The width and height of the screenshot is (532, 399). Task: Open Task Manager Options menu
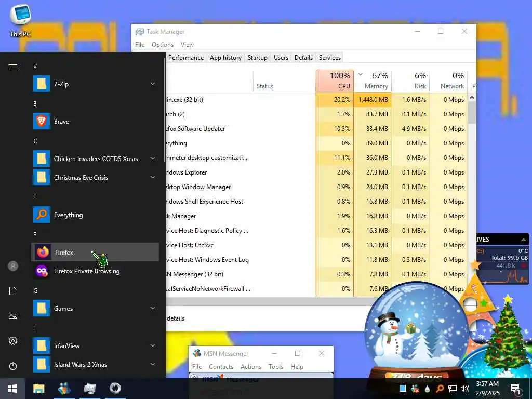163,45
